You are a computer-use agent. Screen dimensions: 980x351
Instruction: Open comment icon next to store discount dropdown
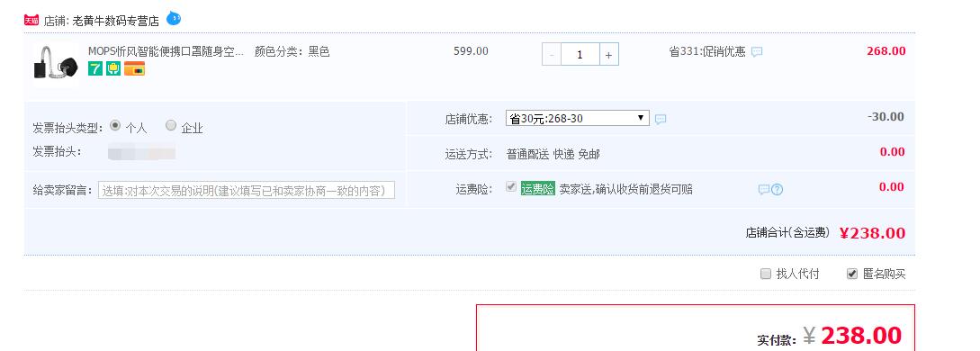tap(661, 119)
